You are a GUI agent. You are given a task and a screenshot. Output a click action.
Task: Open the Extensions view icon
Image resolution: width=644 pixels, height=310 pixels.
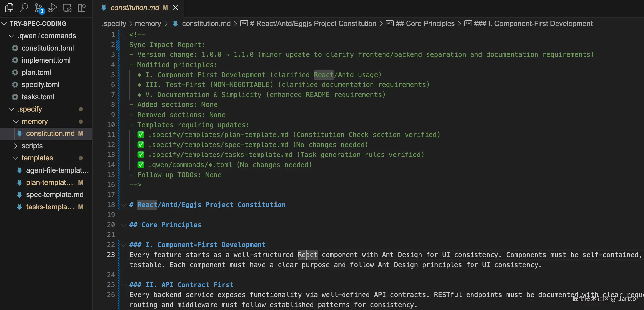tap(82, 8)
